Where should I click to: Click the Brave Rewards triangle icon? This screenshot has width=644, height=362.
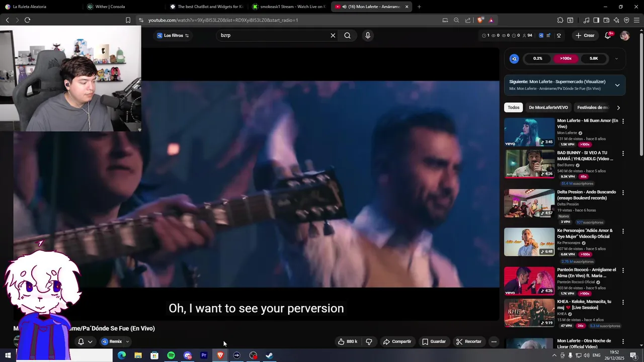(x=491, y=20)
